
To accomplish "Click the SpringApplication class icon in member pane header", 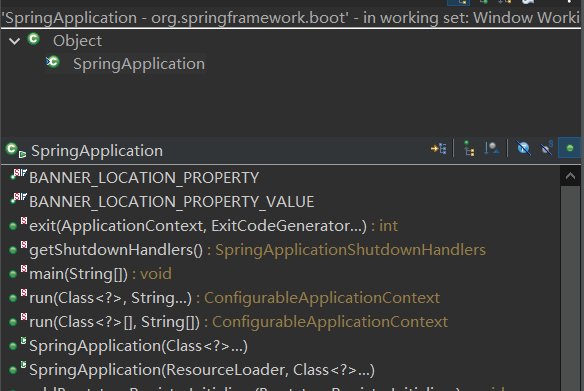I will [16, 150].
